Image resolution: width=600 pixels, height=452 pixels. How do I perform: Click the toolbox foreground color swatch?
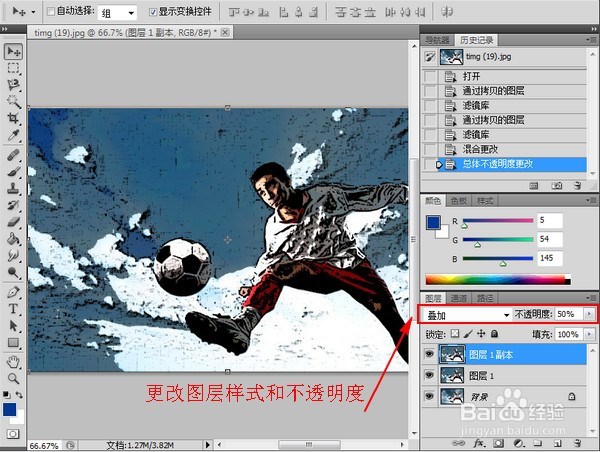pos(9,410)
